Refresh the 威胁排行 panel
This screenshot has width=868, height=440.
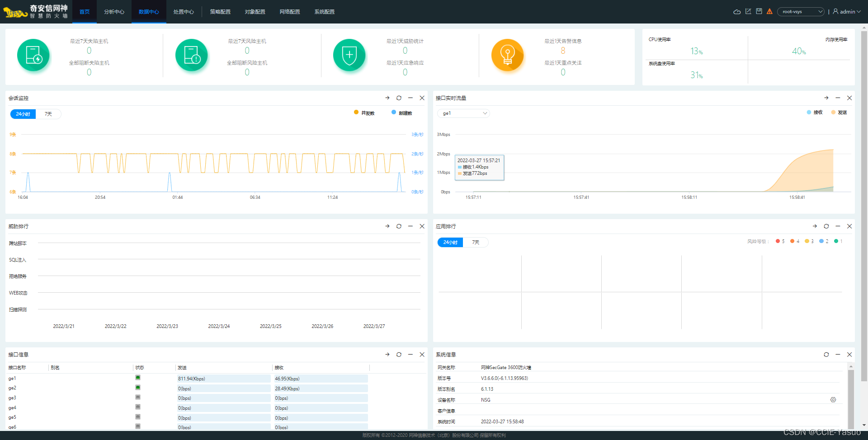point(399,226)
